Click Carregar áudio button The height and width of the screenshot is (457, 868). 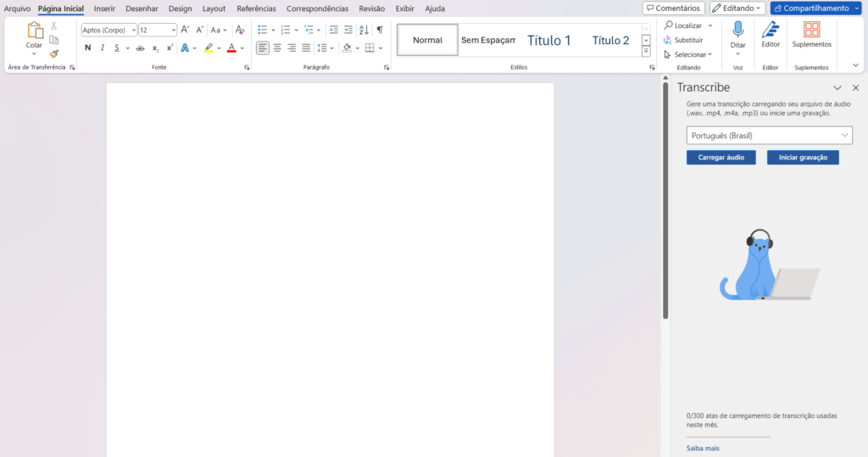click(721, 158)
